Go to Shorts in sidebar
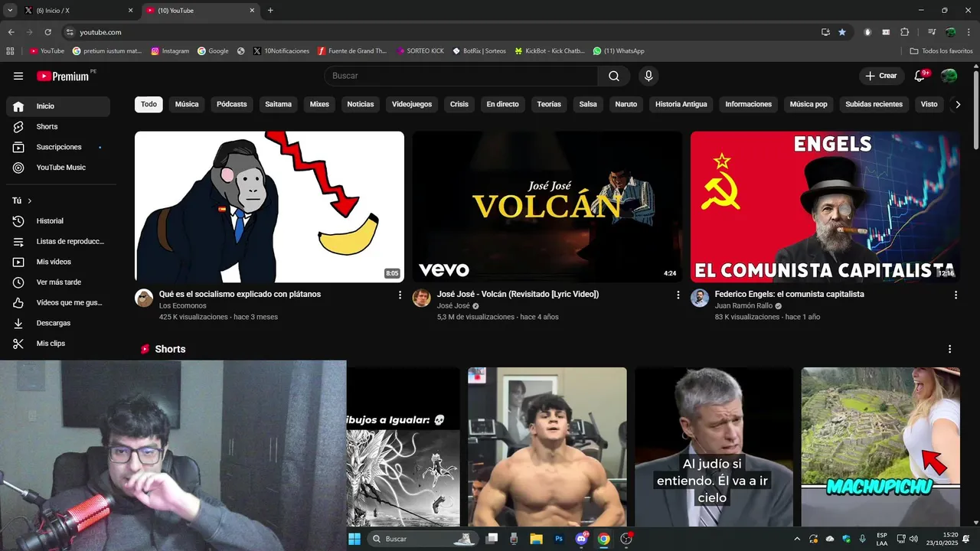The image size is (980, 551). tap(58, 126)
